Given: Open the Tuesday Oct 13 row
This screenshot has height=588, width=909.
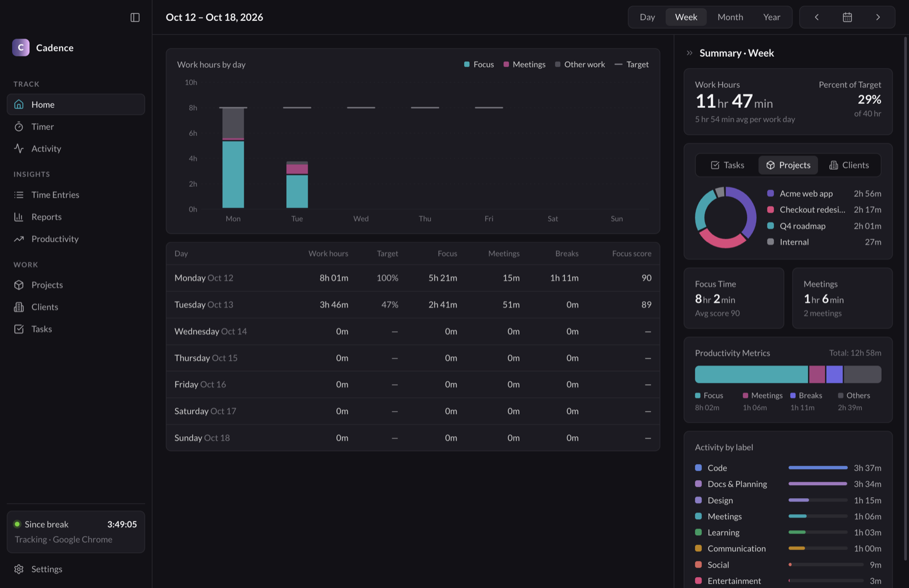Looking at the screenshot, I should click(x=412, y=305).
